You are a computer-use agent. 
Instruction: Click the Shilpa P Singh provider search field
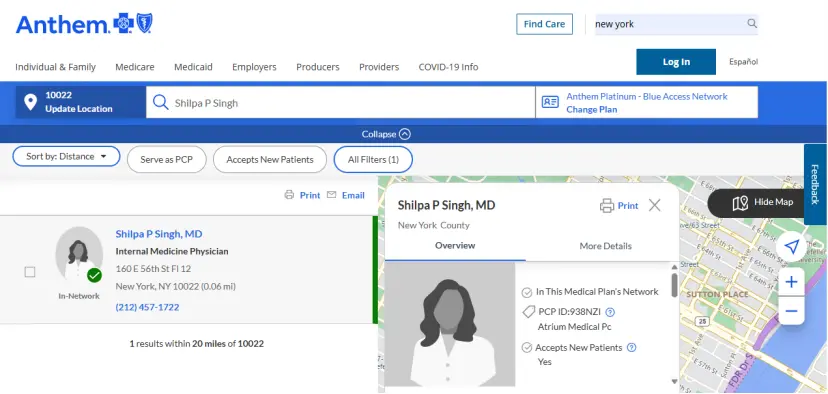pos(341,102)
